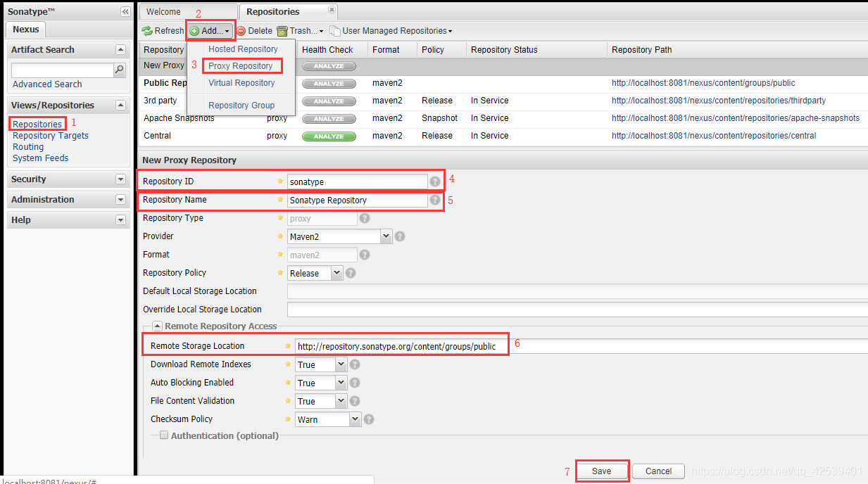This screenshot has height=484, width=868.
Task: Open the Repository Targets link
Action: 51,136
